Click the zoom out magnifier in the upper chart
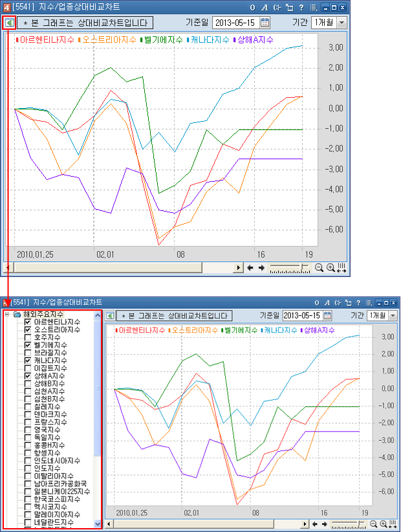Image resolution: width=401 pixels, height=532 pixels. pos(319,267)
